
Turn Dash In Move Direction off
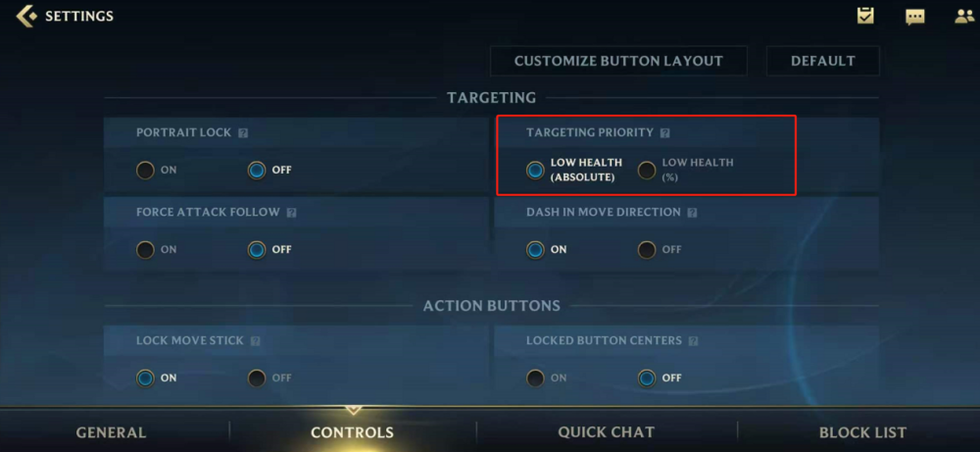(646, 250)
